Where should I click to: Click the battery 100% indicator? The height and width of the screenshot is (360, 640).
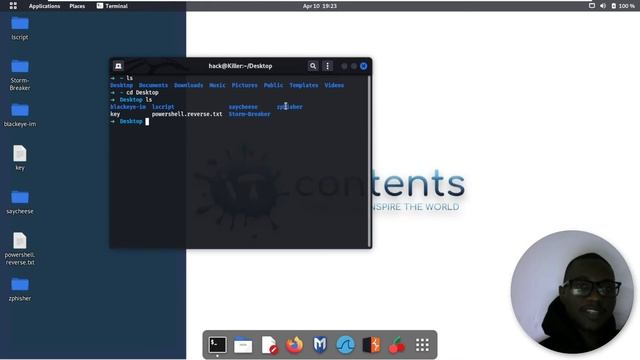pyautogui.click(x=623, y=6)
